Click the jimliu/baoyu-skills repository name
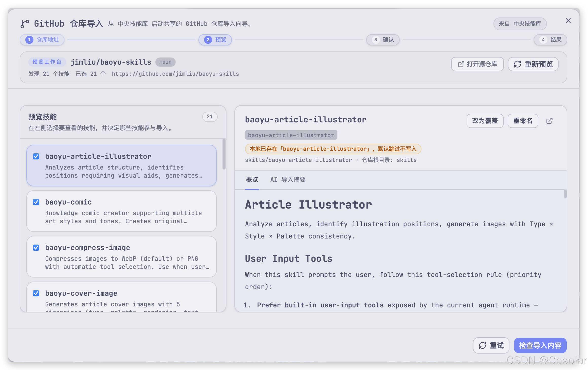 click(111, 62)
